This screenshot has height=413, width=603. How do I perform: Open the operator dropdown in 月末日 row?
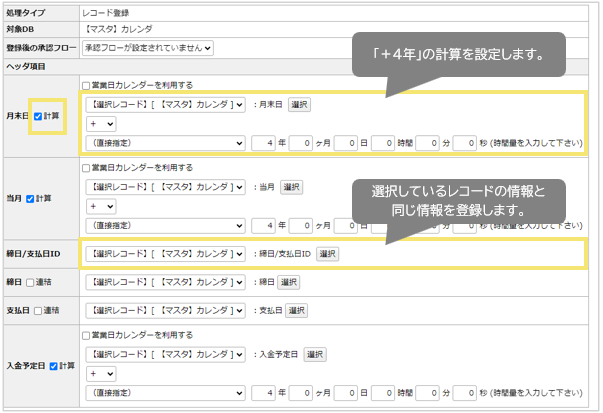pos(102,123)
